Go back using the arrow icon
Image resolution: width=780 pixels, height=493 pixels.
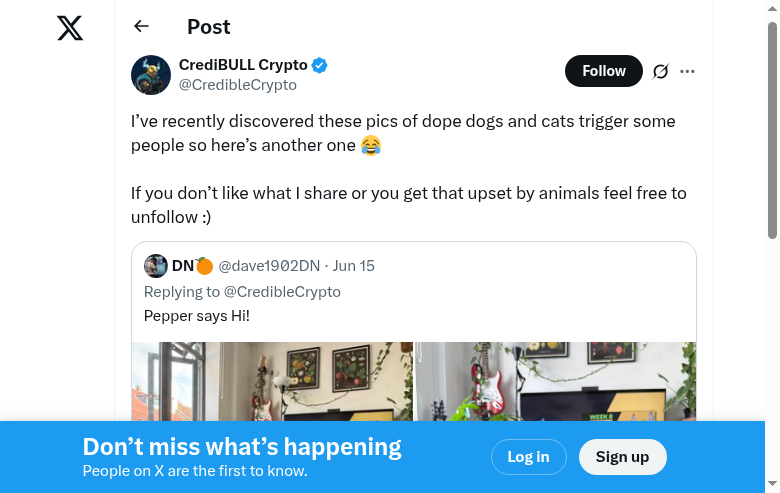coord(141,27)
